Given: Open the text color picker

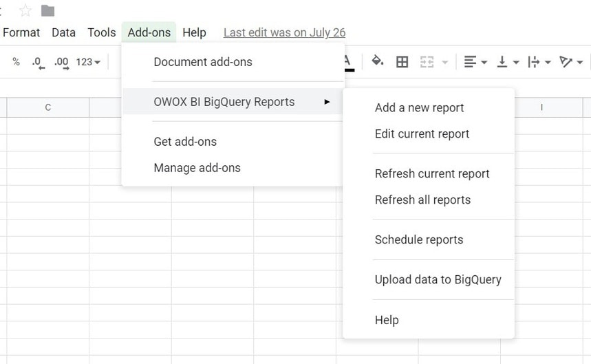Looking at the screenshot, I should (x=349, y=62).
